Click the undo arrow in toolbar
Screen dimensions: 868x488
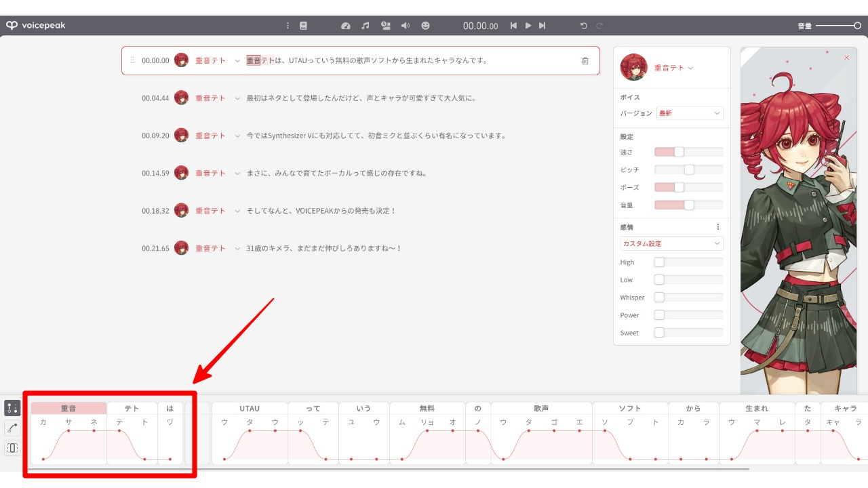coord(583,26)
